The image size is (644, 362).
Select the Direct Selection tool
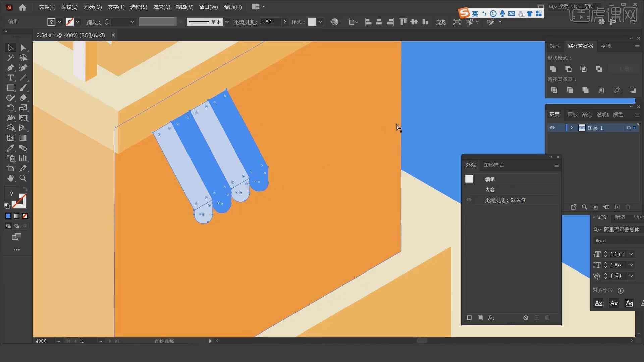[x=23, y=48]
